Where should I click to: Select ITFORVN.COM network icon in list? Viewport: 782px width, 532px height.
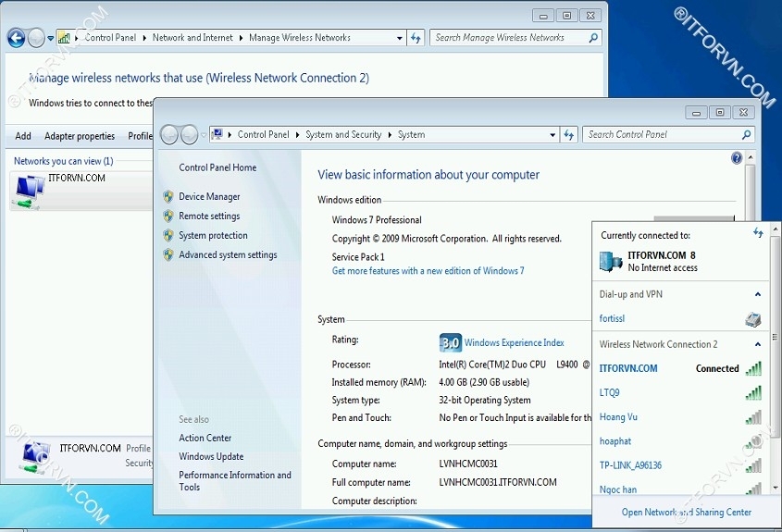[28, 192]
